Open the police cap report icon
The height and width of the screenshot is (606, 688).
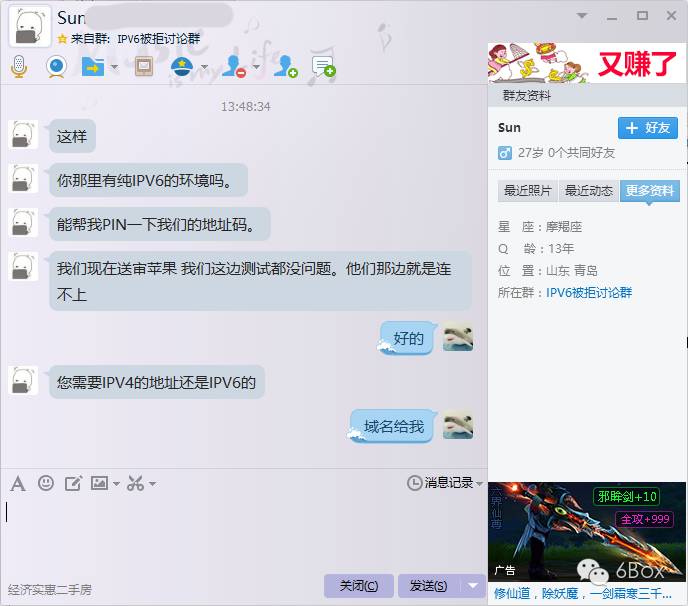click(182, 67)
